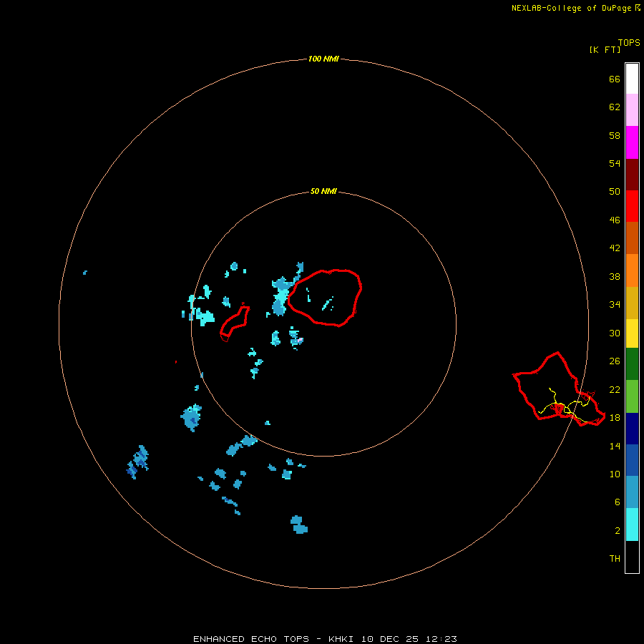Click the 12:23 timestamp in caption
The width and height of the screenshot is (644, 644).
440,639
